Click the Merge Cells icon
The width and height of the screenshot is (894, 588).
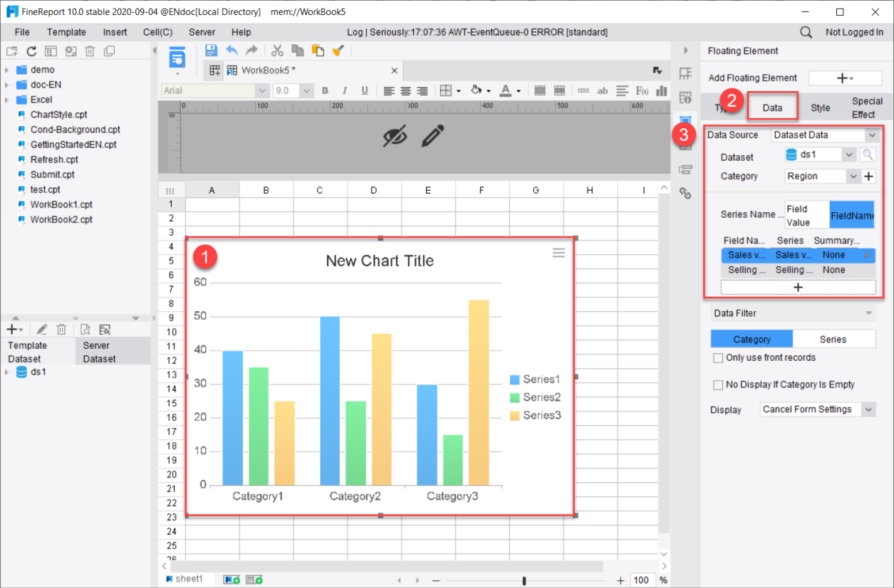coord(540,90)
